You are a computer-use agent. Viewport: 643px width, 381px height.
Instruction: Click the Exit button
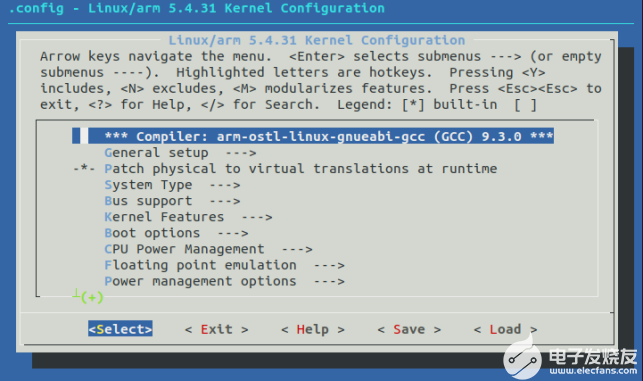point(217,329)
